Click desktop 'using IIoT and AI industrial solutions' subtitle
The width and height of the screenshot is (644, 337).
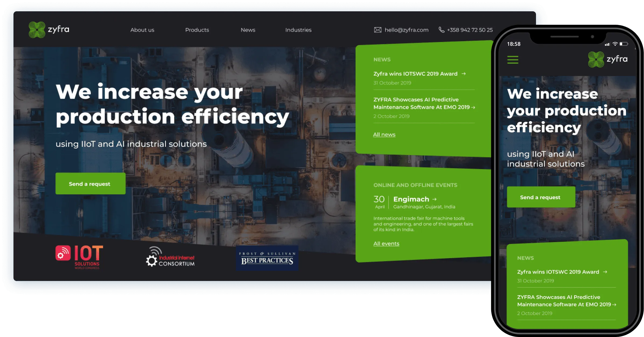(x=131, y=144)
